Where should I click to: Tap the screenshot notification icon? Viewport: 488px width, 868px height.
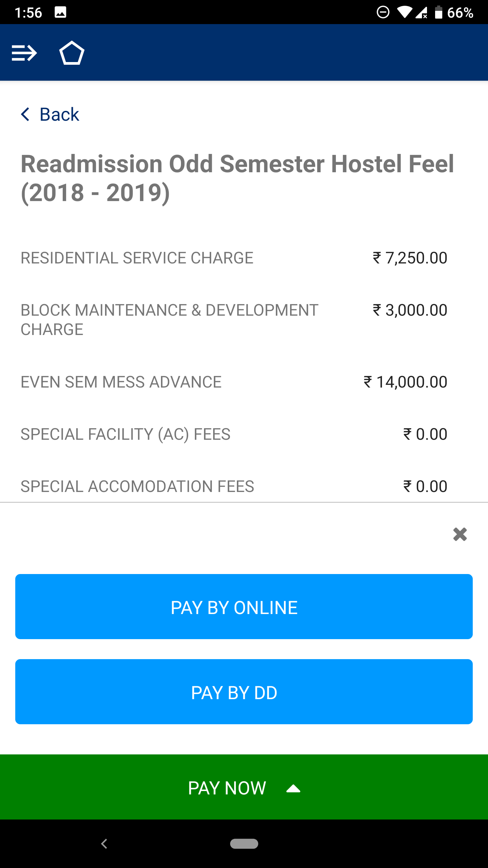[x=60, y=13]
